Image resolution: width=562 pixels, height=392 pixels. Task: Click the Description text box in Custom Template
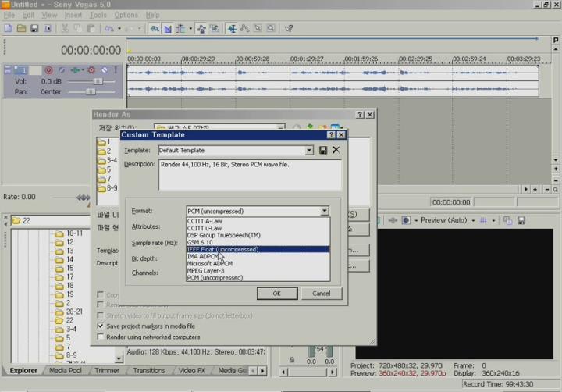(x=250, y=175)
